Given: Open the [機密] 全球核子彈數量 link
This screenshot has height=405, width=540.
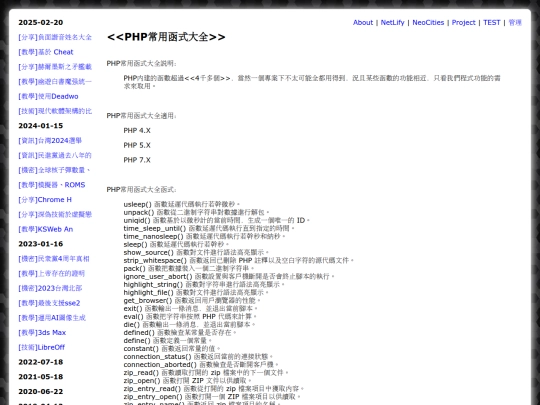Looking at the screenshot, I should 54,170.
